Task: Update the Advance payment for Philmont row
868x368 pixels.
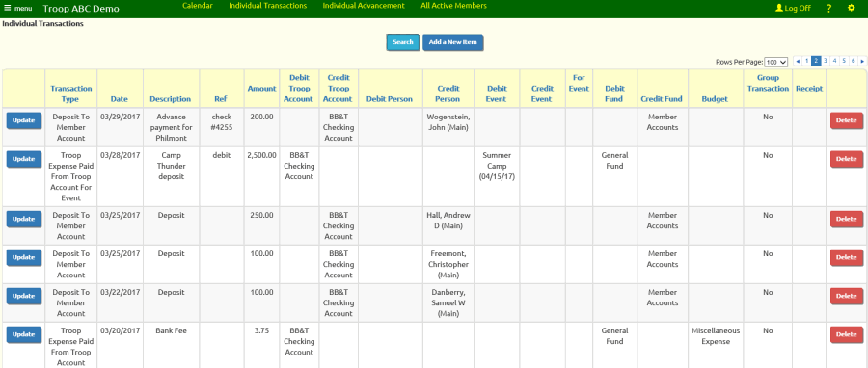Action: 24,120
